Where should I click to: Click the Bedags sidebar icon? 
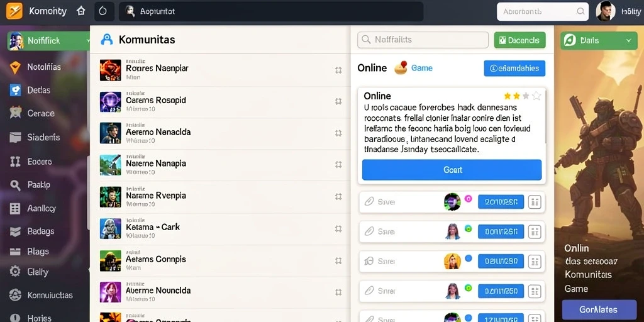click(15, 231)
